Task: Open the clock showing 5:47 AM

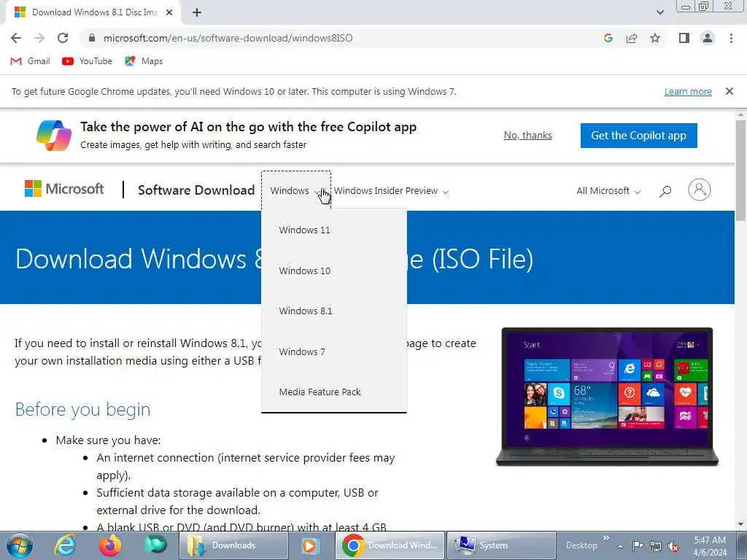Action: click(x=710, y=546)
